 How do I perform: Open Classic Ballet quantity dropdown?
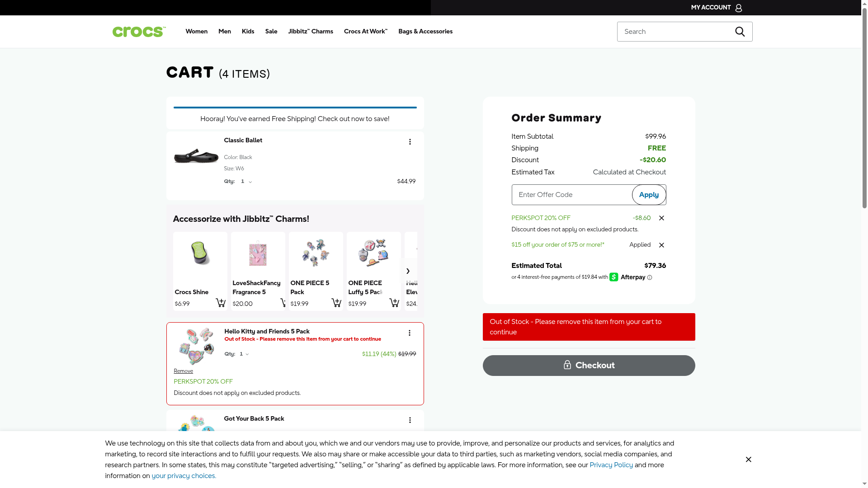click(x=246, y=182)
